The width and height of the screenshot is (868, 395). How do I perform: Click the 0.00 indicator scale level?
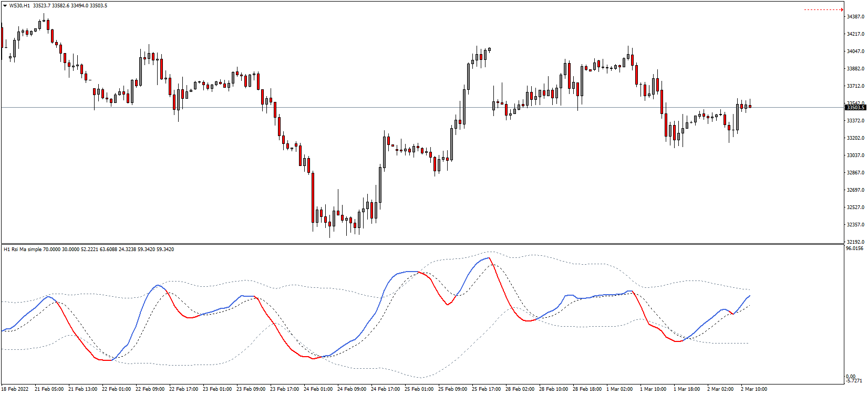point(851,377)
